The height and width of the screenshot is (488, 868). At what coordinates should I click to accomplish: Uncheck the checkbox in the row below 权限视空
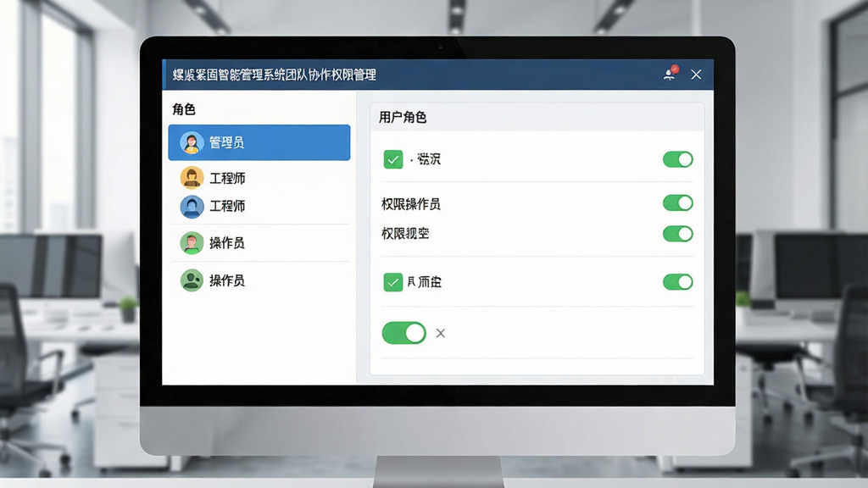tap(393, 282)
